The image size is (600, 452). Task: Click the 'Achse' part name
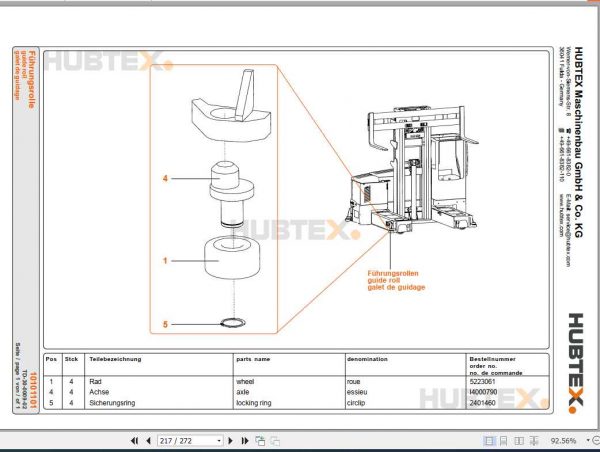tap(99, 392)
